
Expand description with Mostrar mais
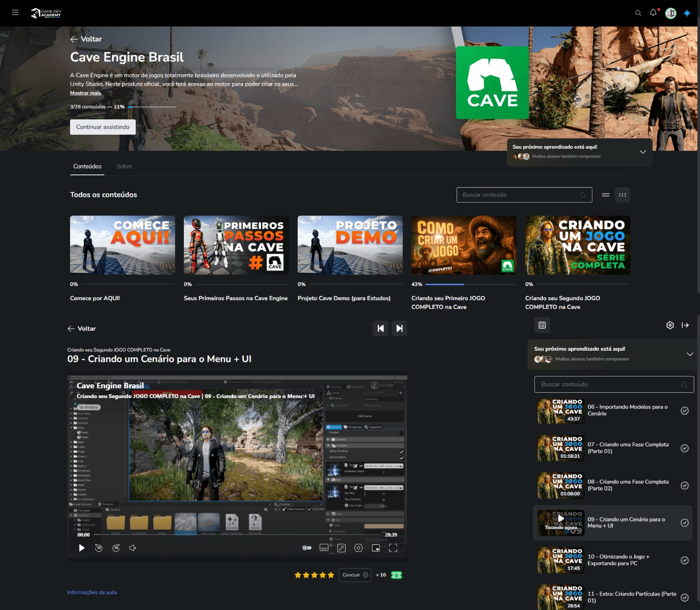tap(85, 93)
